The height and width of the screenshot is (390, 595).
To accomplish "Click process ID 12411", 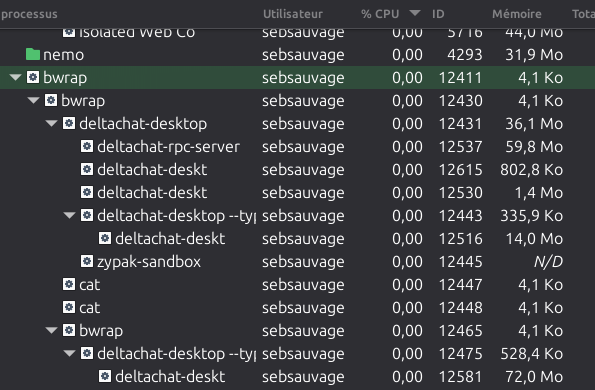I will (460, 78).
